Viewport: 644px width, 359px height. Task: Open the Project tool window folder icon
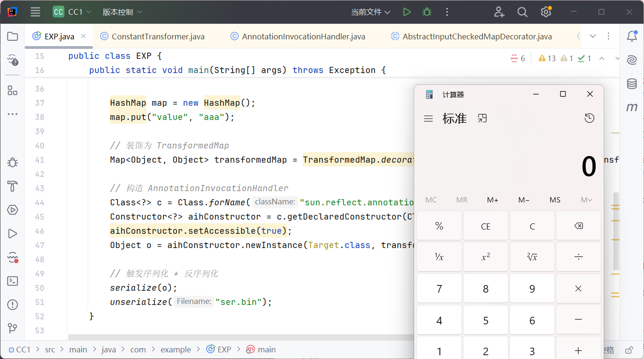pyautogui.click(x=12, y=37)
